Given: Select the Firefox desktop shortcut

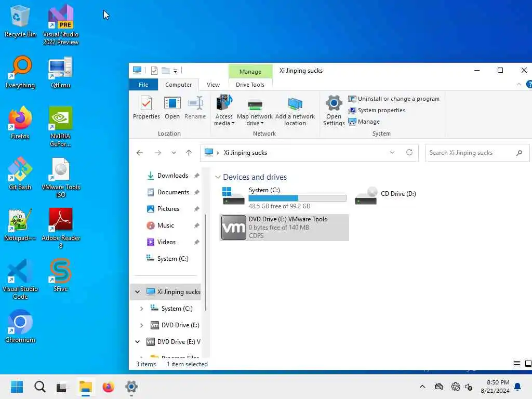Looking at the screenshot, I should (x=20, y=123).
